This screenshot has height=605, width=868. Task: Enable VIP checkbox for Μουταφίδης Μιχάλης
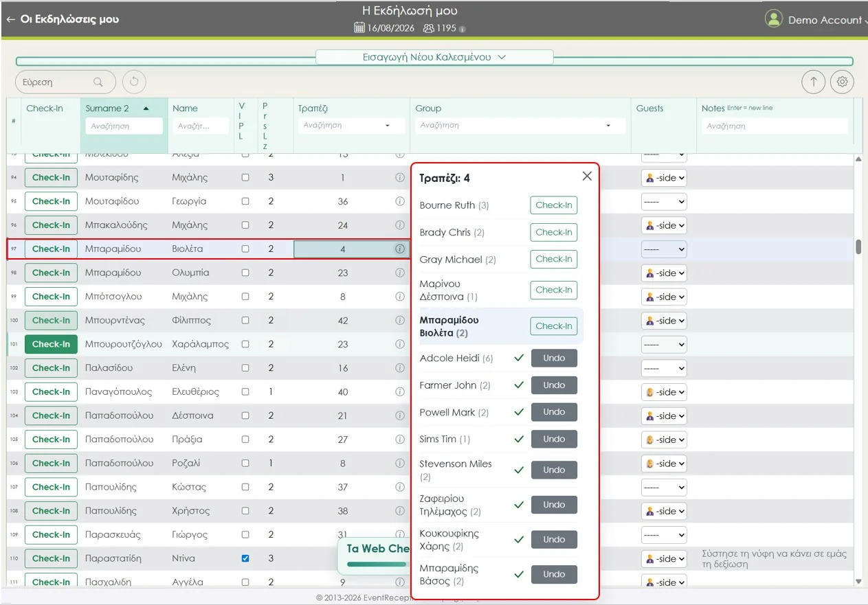(x=245, y=177)
